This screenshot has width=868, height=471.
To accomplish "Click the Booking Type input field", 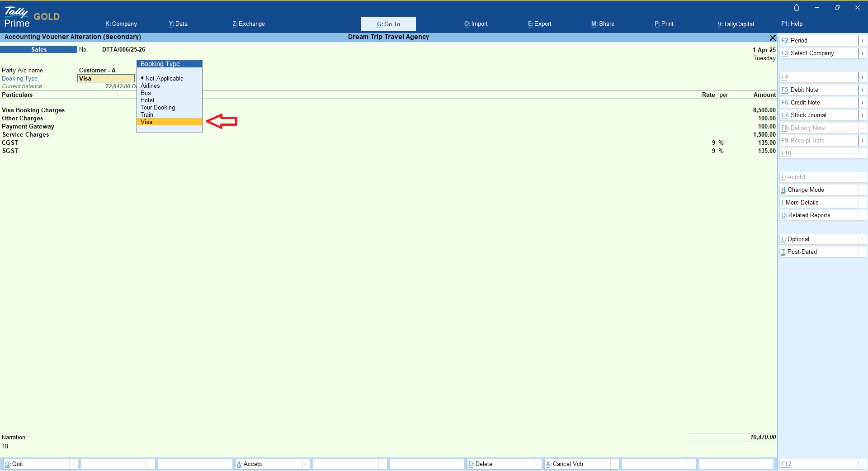I will click(106, 79).
